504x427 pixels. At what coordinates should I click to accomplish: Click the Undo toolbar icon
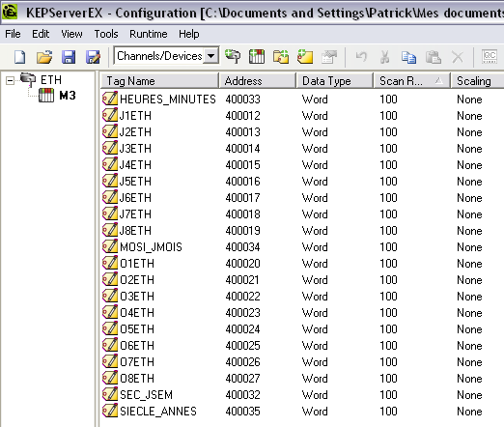click(361, 57)
